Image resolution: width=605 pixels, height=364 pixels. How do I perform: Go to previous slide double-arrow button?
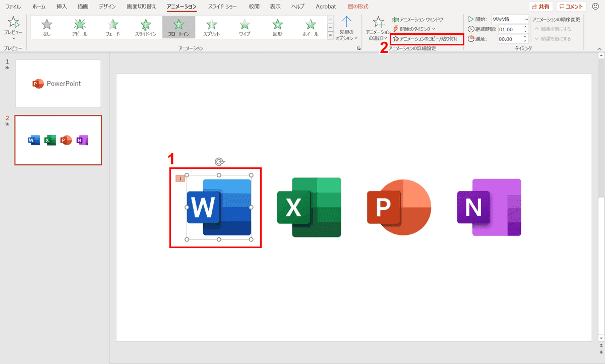click(601, 346)
